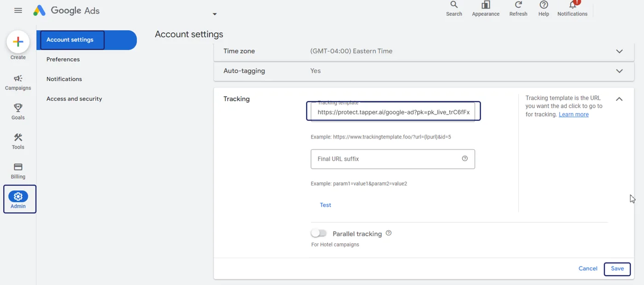
Task: Open Goals in sidebar
Action: click(x=18, y=112)
